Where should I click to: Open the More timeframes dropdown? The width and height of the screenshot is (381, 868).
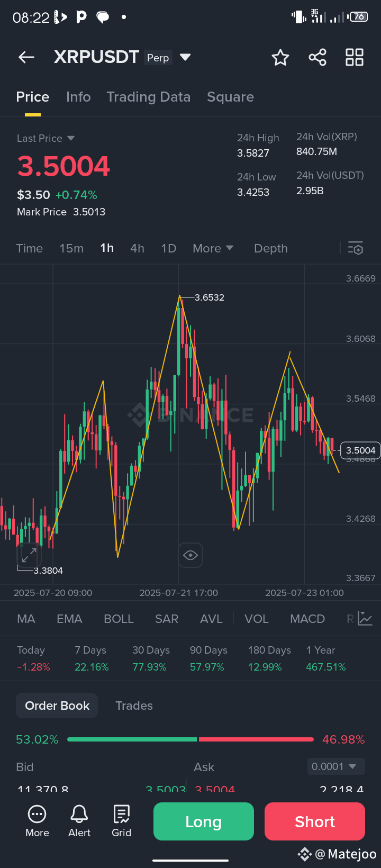pos(213,248)
